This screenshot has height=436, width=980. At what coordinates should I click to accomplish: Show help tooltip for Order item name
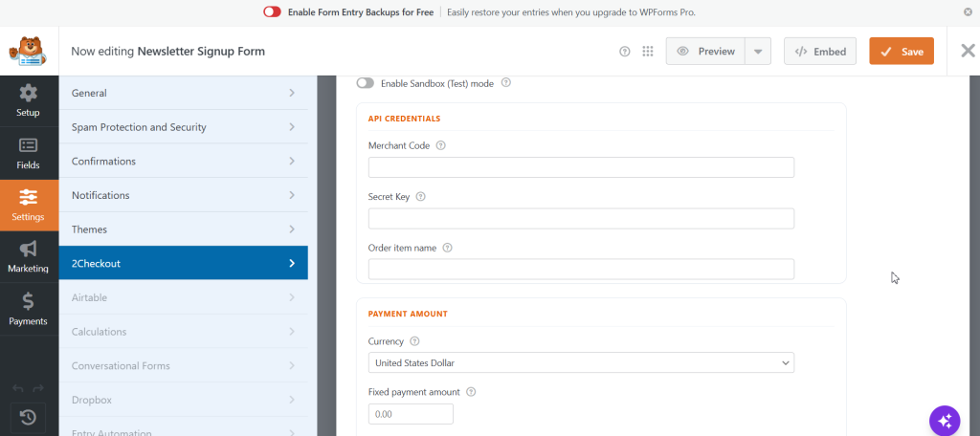tap(448, 248)
